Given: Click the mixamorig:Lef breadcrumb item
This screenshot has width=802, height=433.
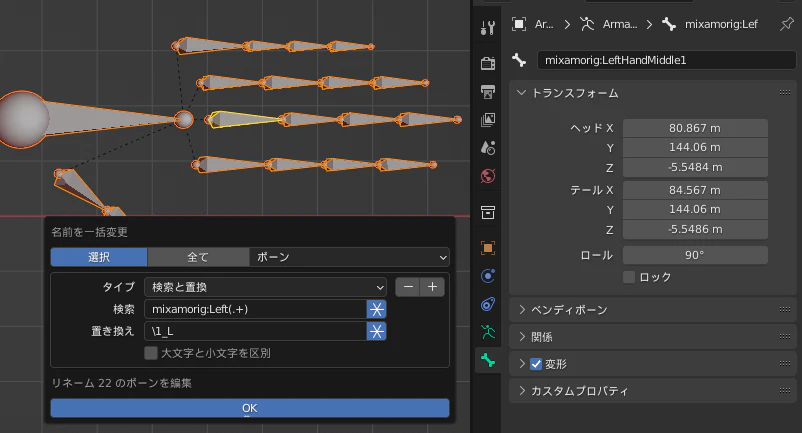Looking at the screenshot, I should [x=721, y=24].
